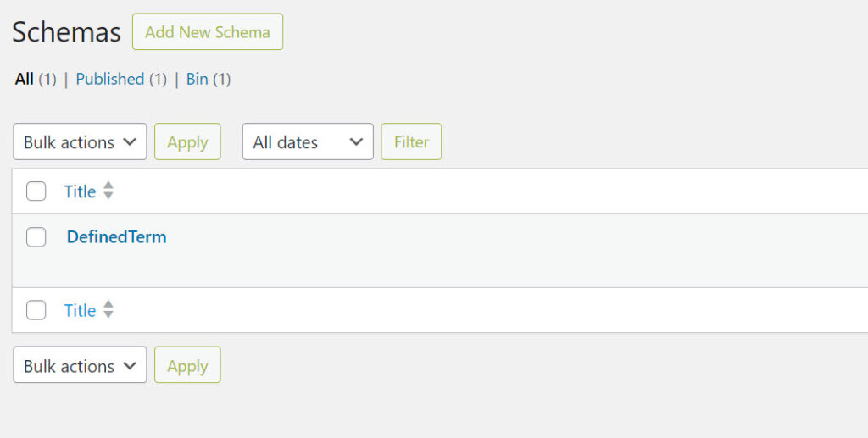Show the Bin filter view
The image size is (868, 438).
(x=197, y=79)
